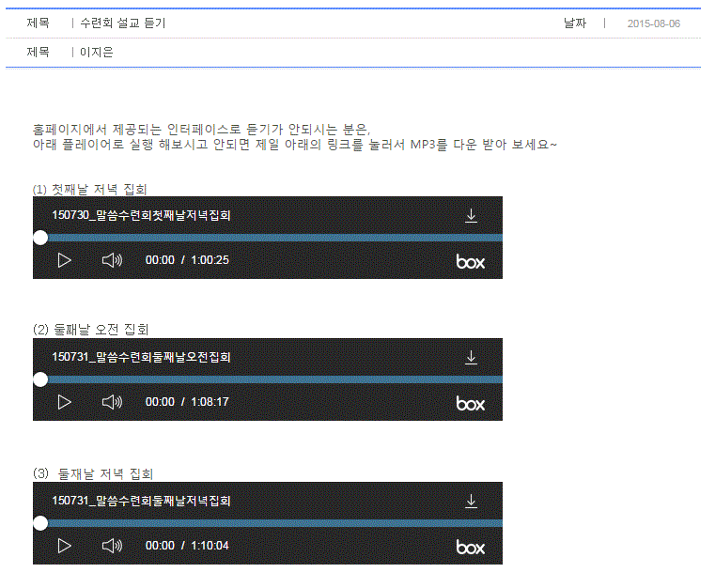
Task: Open box logo on 첫째날저녁집회 player
Action: 470,262
